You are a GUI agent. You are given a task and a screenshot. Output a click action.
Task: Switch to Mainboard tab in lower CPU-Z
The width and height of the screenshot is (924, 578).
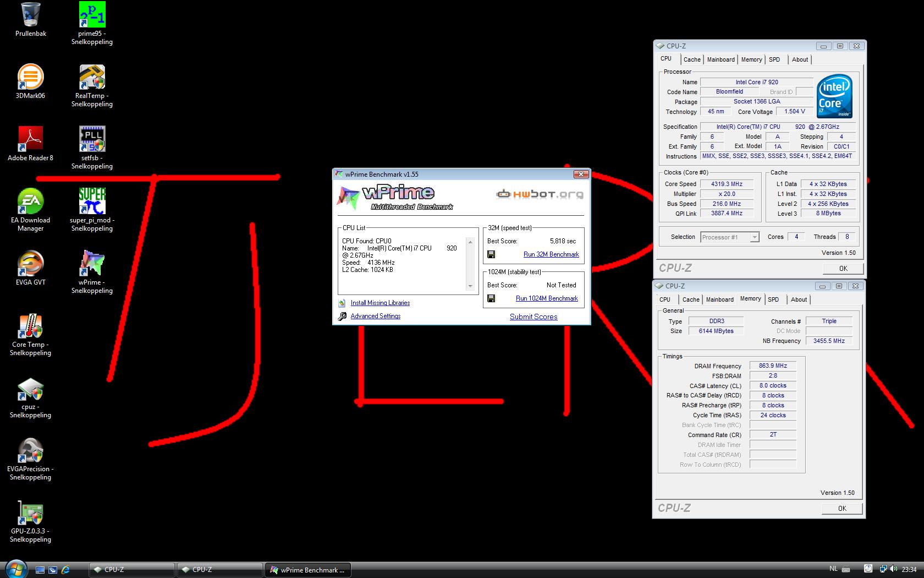tap(719, 299)
